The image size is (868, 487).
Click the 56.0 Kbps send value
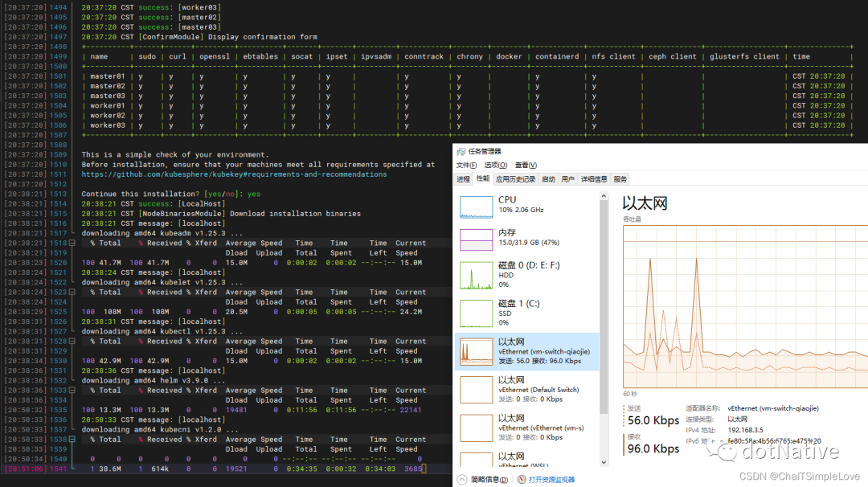coord(653,420)
